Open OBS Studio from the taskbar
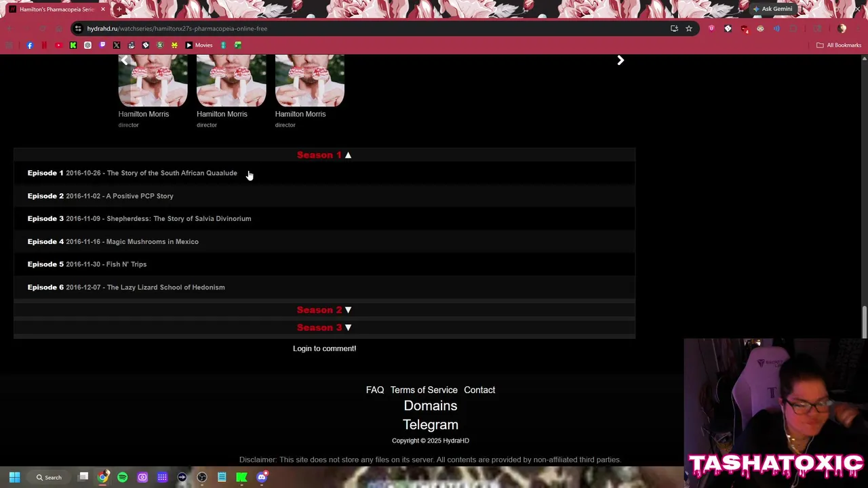 point(202,477)
